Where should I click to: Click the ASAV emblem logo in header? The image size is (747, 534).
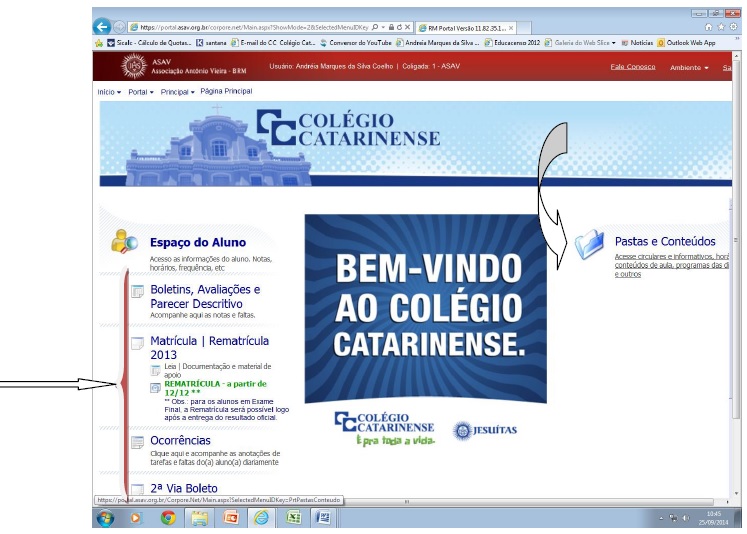point(134,66)
